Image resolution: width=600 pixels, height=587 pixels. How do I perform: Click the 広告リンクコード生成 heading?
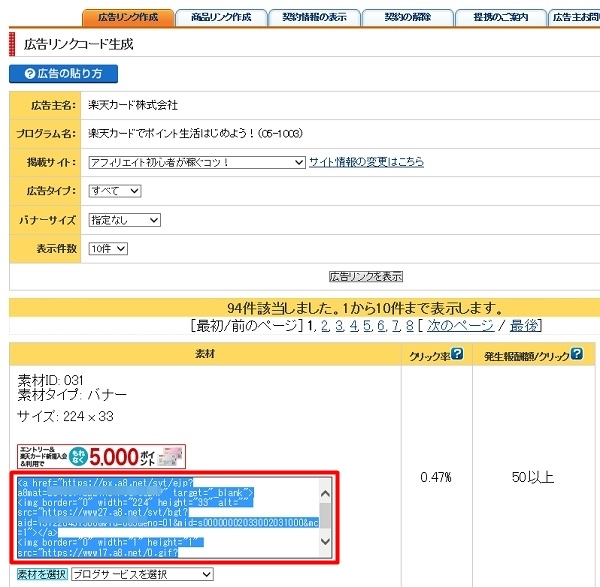[78, 44]
